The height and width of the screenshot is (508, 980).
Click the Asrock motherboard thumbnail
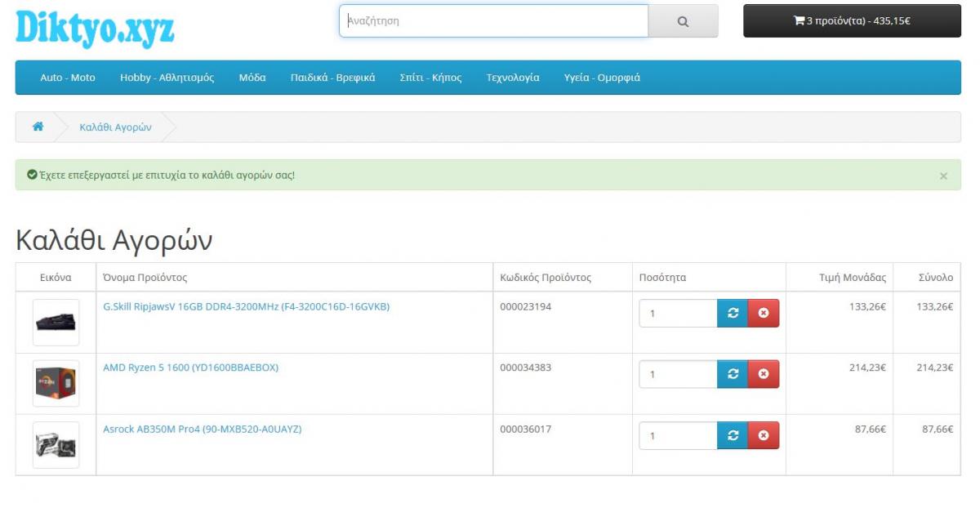point(56,445)
